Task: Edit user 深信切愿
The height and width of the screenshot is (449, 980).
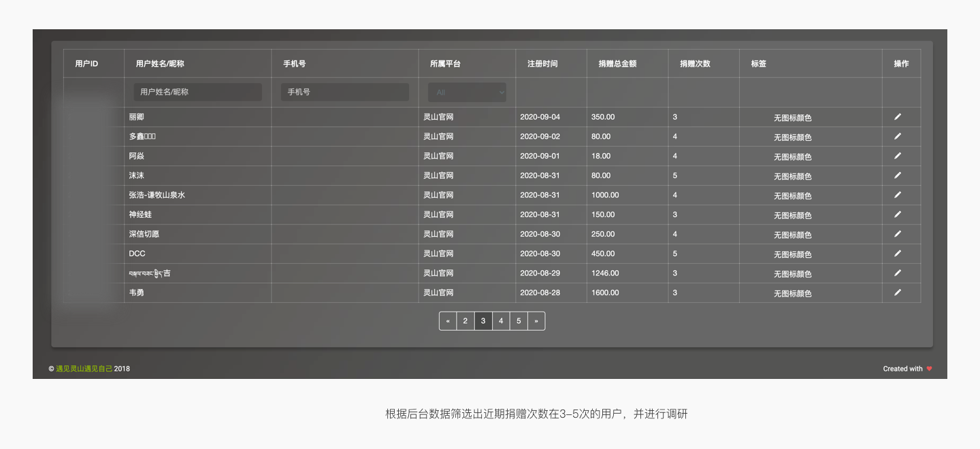Action: (x=898, y=234)
